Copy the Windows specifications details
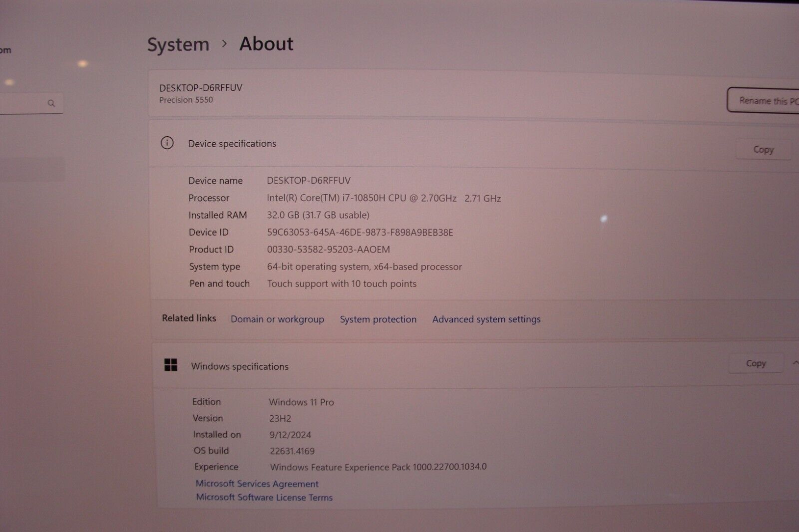Image resolution: width=799 pixels, height=532 pixels. [x=756, y=363]
